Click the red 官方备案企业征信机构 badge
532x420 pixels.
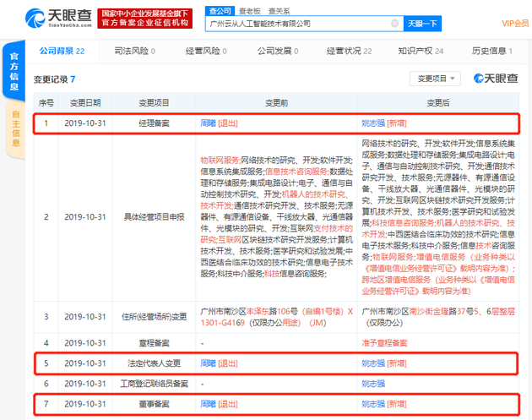145,19
